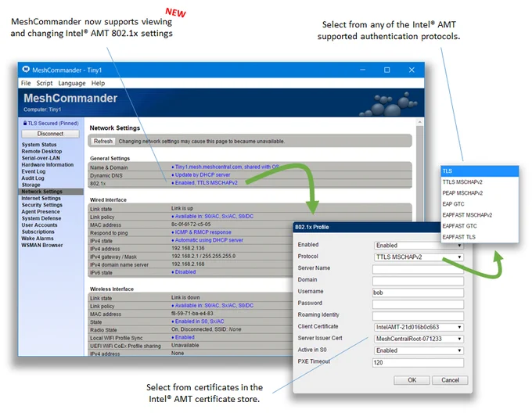Click the Tiny1.mesh.meshcentral.com name & domain link
Screen dimensions: 532x413
tap(225, 167)
